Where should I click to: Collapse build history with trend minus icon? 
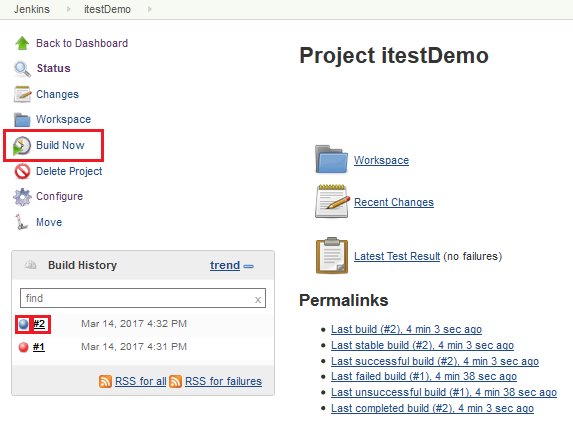248,266
